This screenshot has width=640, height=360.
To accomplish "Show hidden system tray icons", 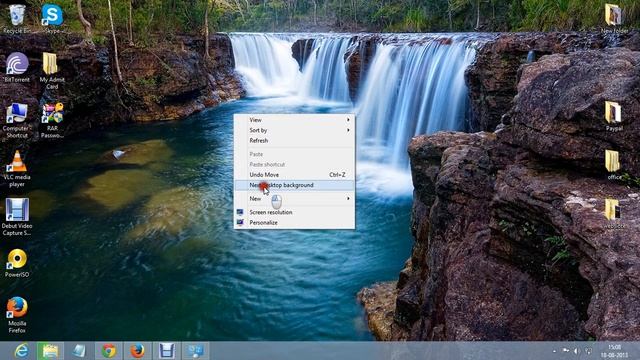I will click(x=554, y=351).
